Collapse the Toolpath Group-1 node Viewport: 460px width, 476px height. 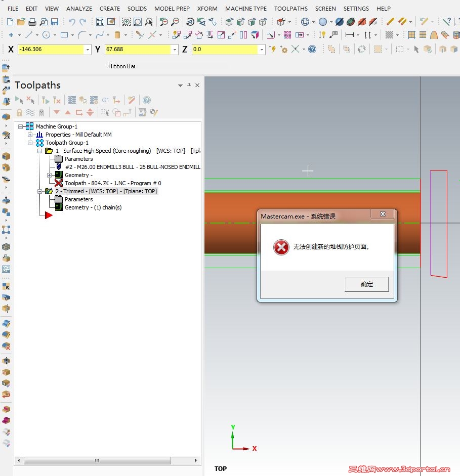pos(30,143)
